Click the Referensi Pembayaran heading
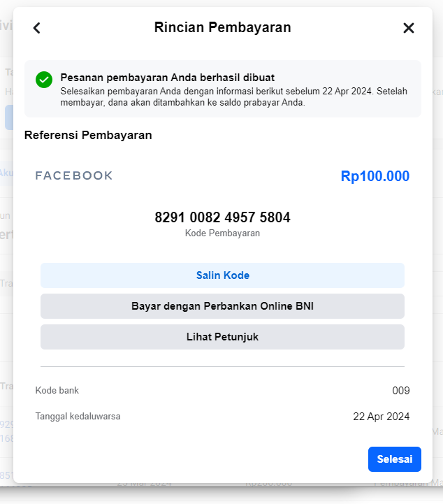 click(88, 135)
